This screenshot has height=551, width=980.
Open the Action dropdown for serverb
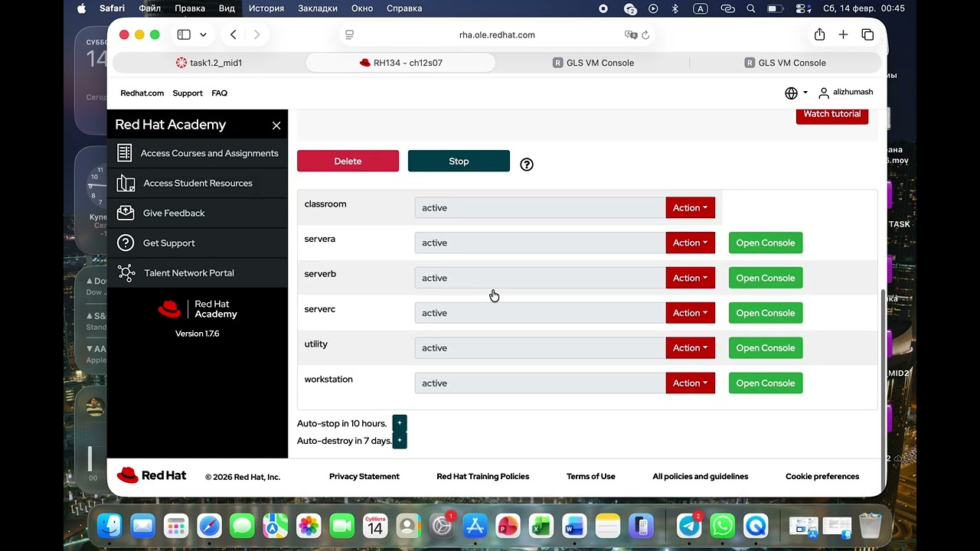[690, 278]
